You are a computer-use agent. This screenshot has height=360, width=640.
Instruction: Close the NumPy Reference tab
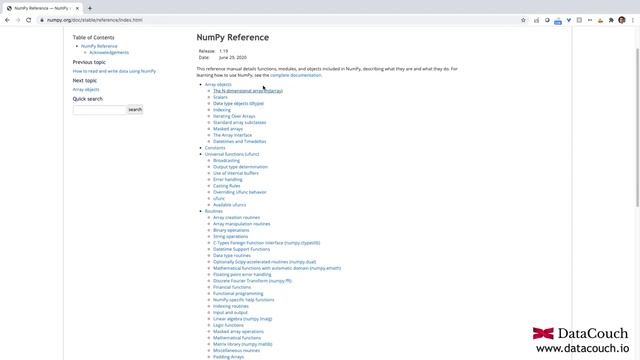coord(77,8)
